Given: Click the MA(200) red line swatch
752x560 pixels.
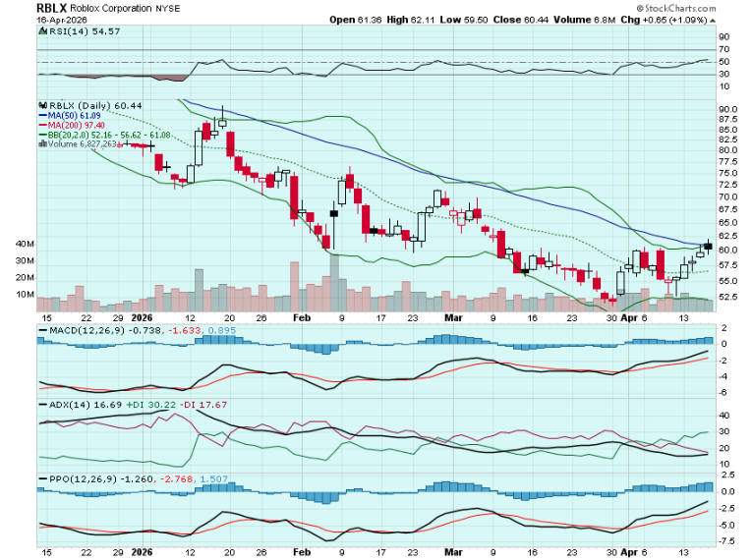Looking at the screenshot, I should 41,125.
